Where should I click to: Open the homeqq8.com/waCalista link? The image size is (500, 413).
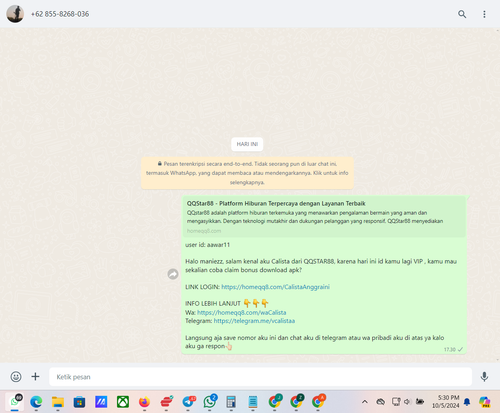click(242, 312)
